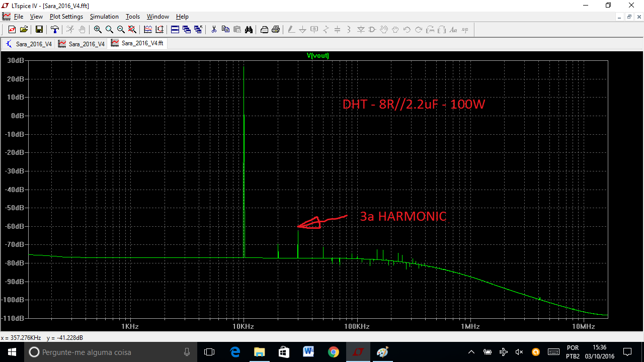
Task: Click the Find binoculars icon
Action: click(249, 30)
